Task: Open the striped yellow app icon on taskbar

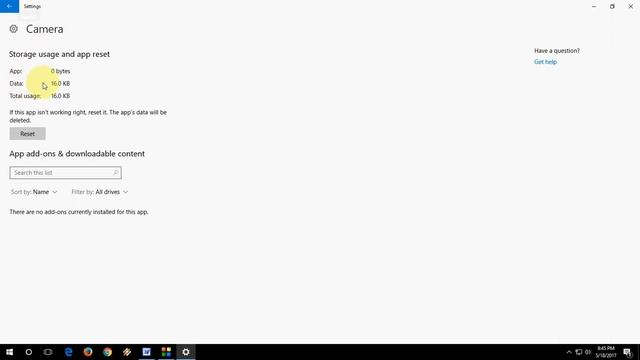Action: (127, 352)
